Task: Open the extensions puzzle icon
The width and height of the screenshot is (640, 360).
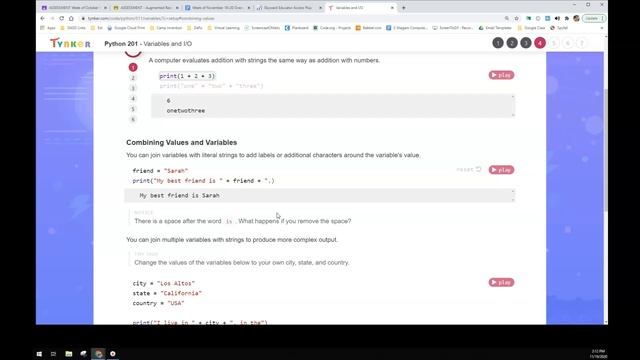Action: [x=567, y=18]
